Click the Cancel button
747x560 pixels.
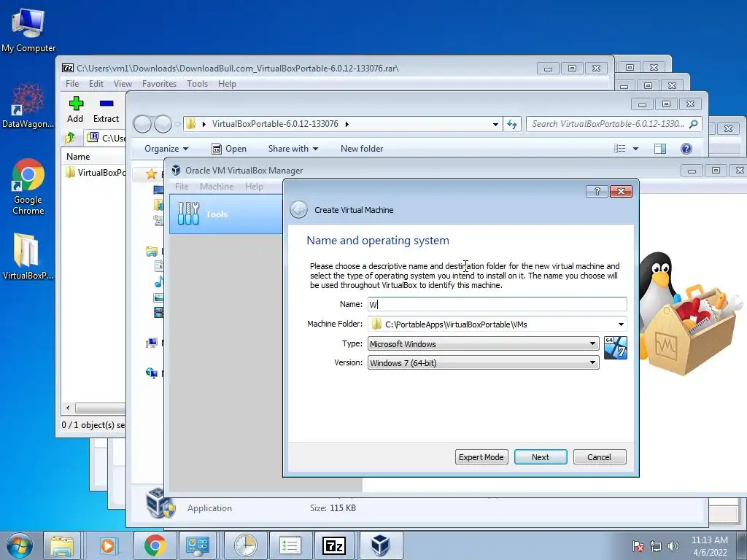point(600,456)
